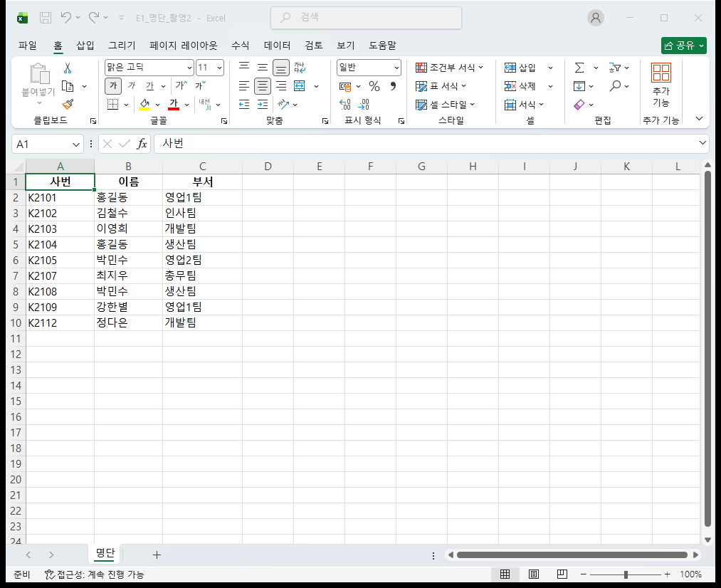
Task: Click the middle align icon
Action: (x=263, y=67)
